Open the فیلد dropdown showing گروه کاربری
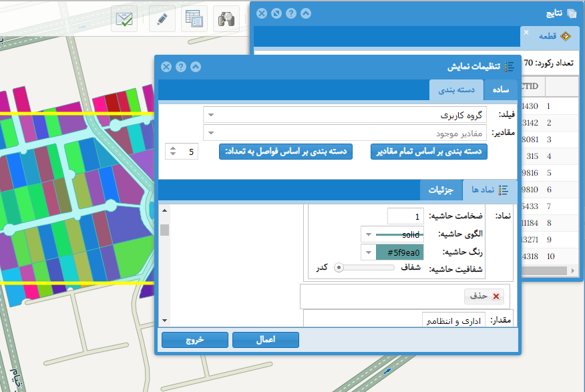This screenshot has width=585, height=392. click(345, 115)
